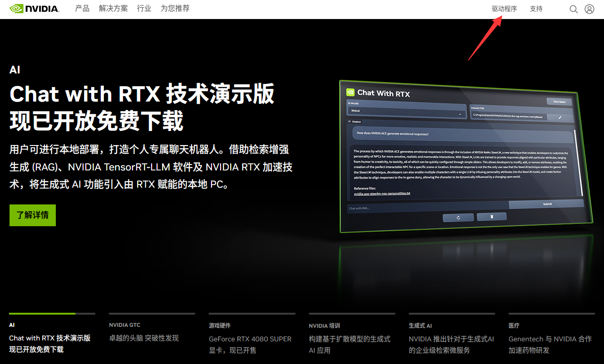
Task: Click the trash icon under the chat box
Action: 491,217
